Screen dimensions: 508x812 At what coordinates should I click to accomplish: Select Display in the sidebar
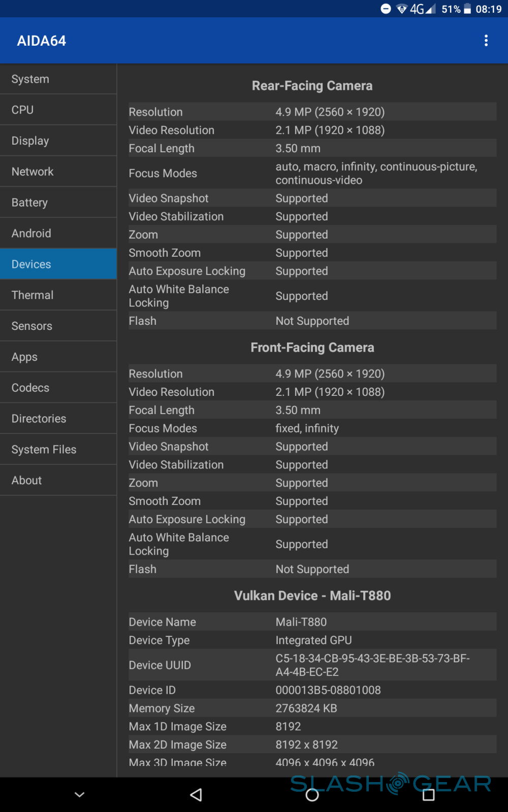point(58,141)
